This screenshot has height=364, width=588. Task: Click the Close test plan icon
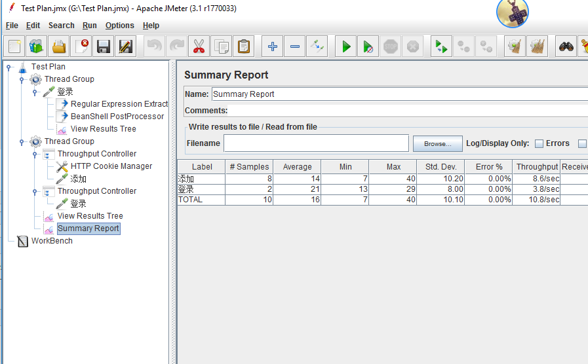pos(81,47)
